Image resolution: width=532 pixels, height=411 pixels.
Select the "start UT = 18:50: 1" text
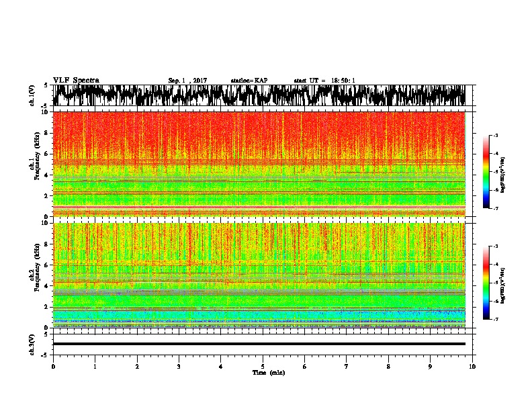324,81
